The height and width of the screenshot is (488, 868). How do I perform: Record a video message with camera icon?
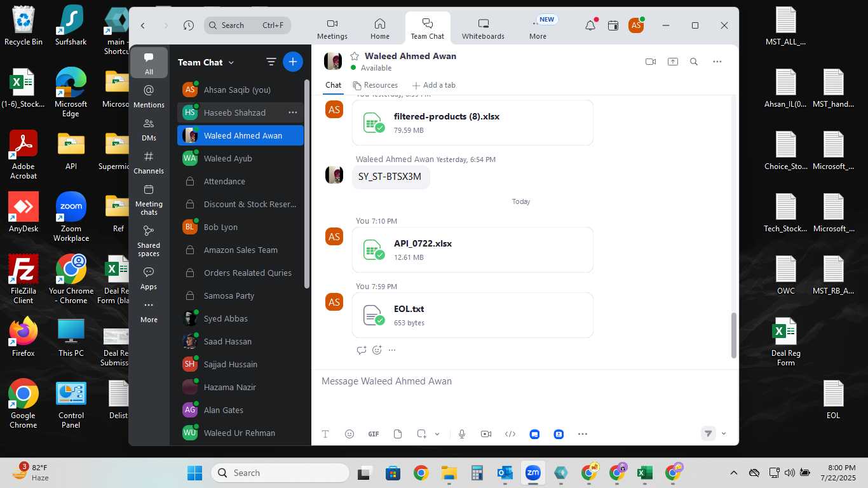point(486,434)
